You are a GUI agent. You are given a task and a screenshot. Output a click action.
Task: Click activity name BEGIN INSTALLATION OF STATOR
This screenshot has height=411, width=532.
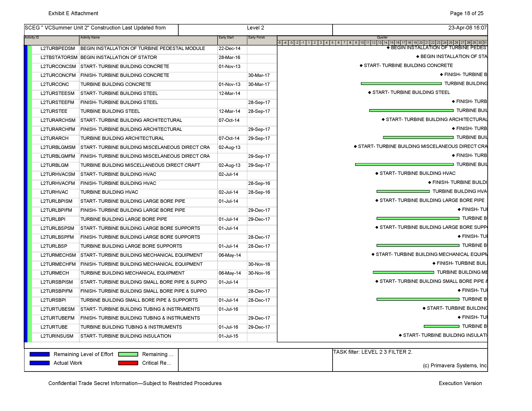coord(119,58)
